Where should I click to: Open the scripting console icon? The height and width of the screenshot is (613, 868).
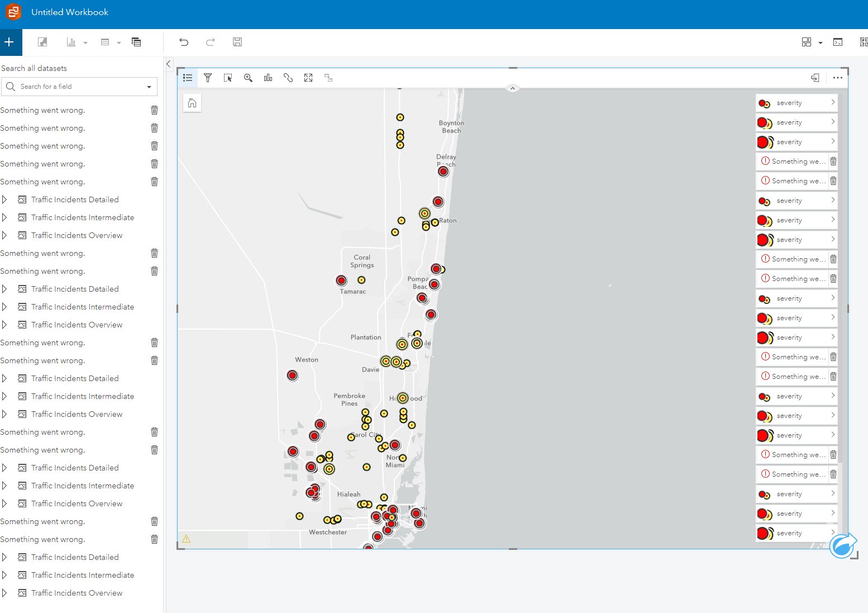pyautogui.click(x=837, y=42)
